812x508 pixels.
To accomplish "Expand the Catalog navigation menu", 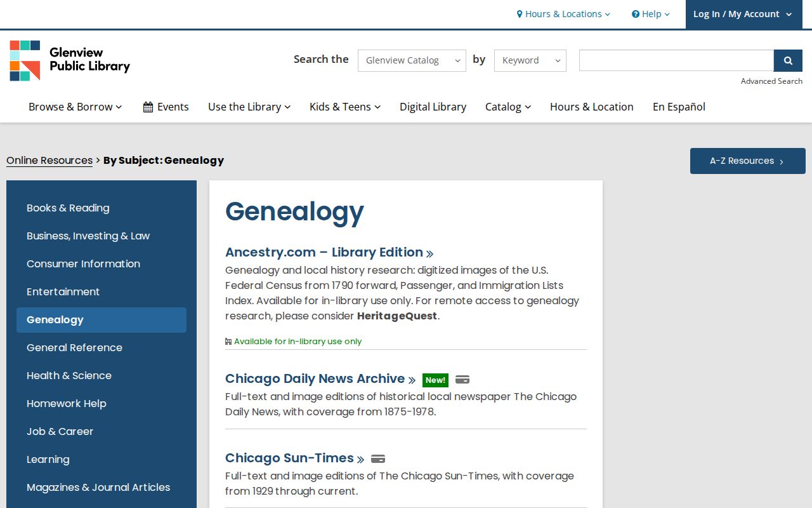I will coord(508,107).
